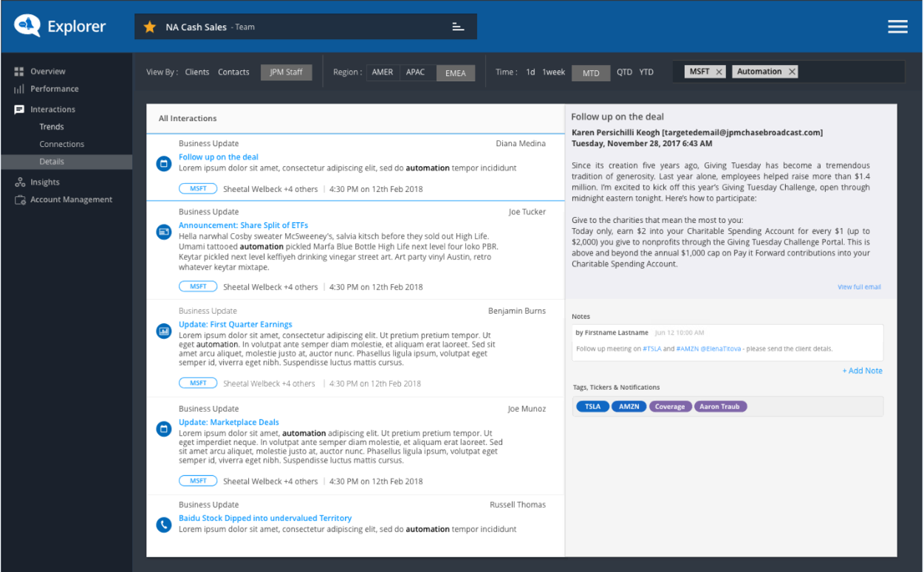The image size is (924, 572).
Task: Open the Follow up on the deal link
Action: tap(219, 157)
